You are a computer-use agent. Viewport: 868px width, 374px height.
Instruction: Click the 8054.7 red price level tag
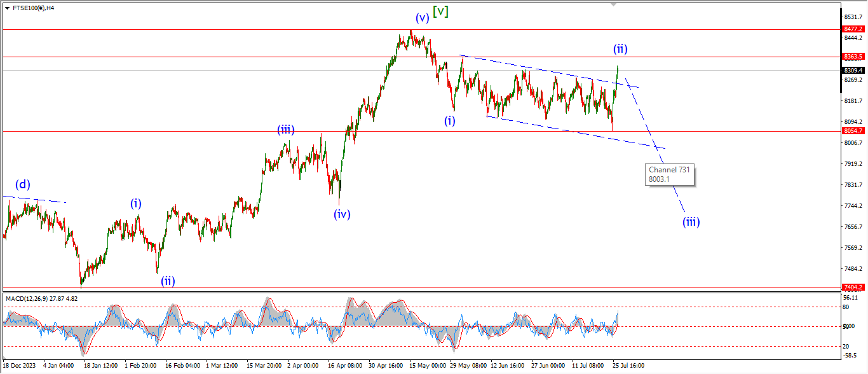click(853, 131)
